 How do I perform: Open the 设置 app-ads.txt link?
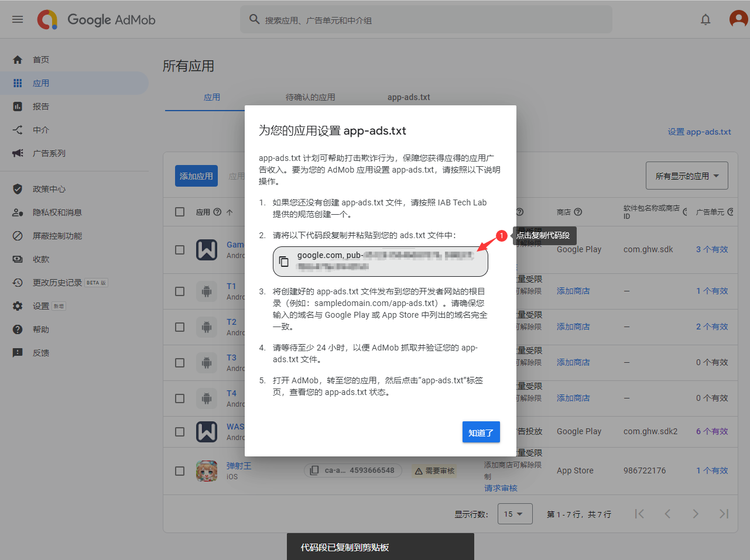point(699,132)
